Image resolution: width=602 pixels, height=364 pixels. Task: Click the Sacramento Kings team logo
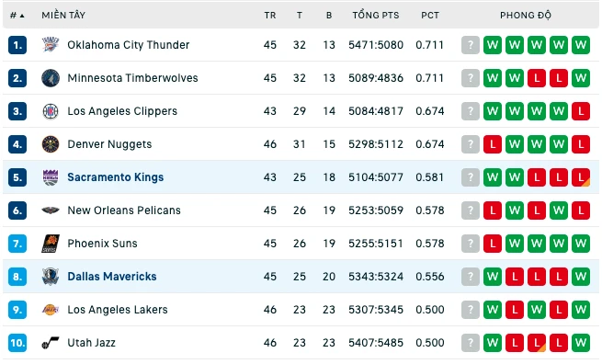pos(51,177)
